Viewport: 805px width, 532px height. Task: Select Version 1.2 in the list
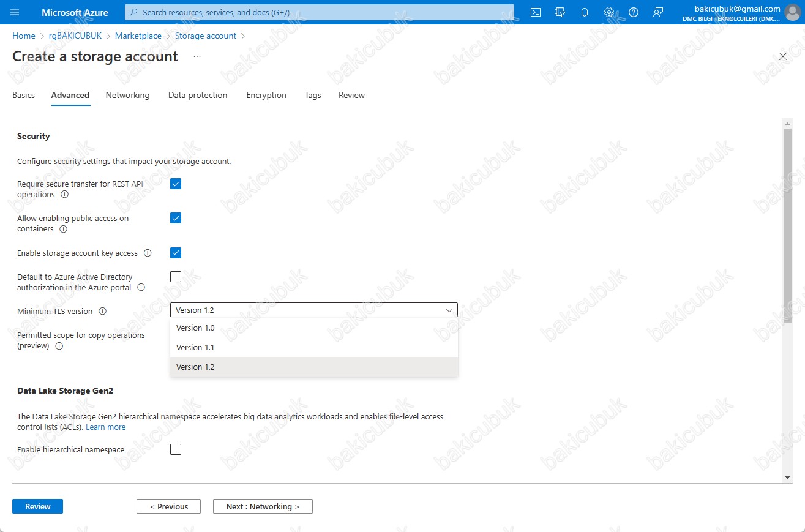[x=314, y=367]
